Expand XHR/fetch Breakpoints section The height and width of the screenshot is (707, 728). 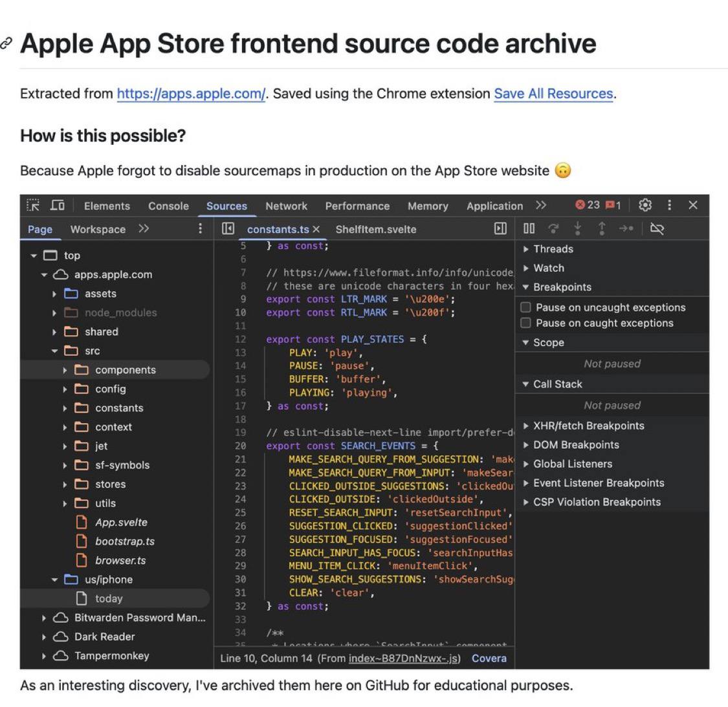[x=526, y=426]
